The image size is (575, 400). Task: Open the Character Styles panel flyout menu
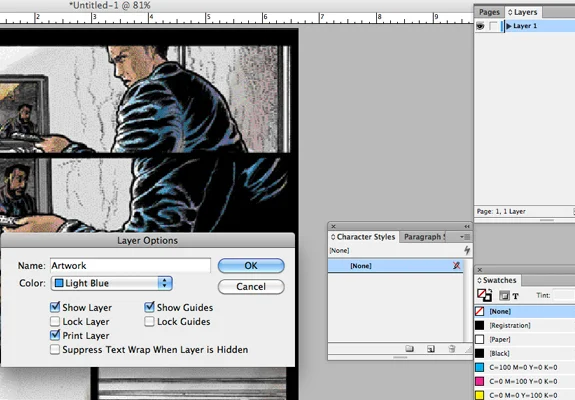[x=465, y=237]
